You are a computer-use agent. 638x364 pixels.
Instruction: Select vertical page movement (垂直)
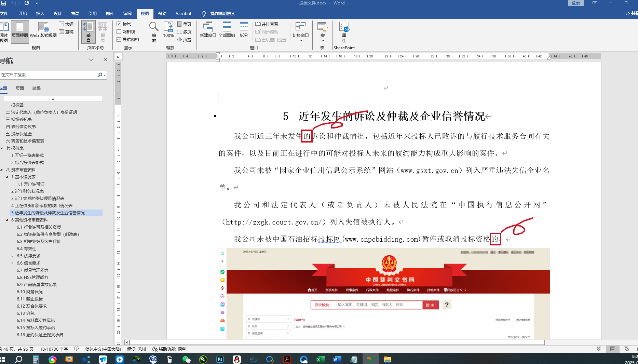[88, 32]
